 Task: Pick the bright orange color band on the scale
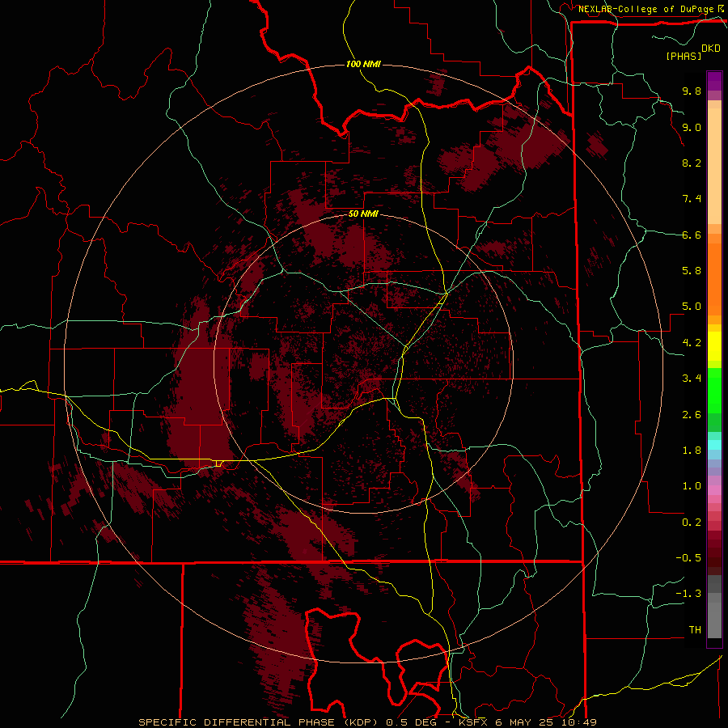(x=714, y=278)
